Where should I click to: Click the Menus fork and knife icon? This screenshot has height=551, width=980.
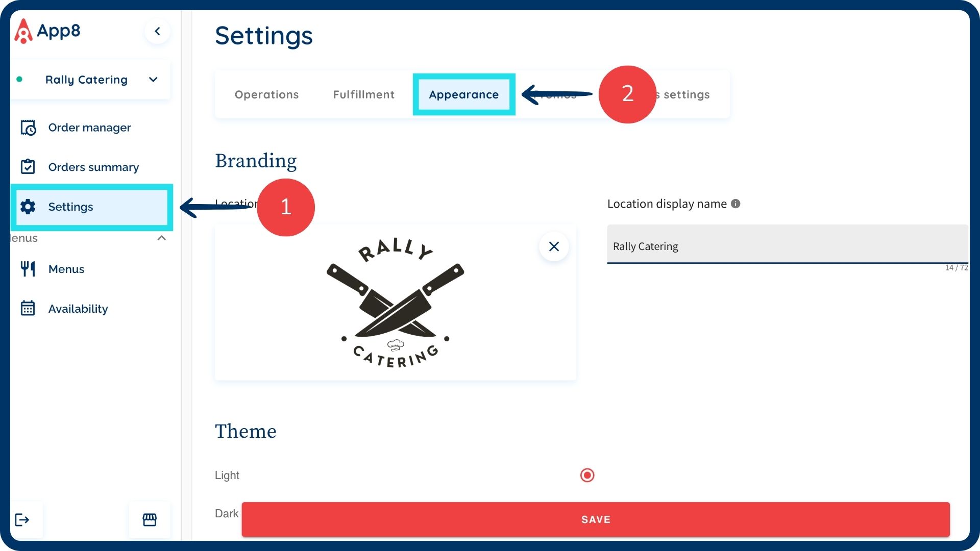coord(28,269)
